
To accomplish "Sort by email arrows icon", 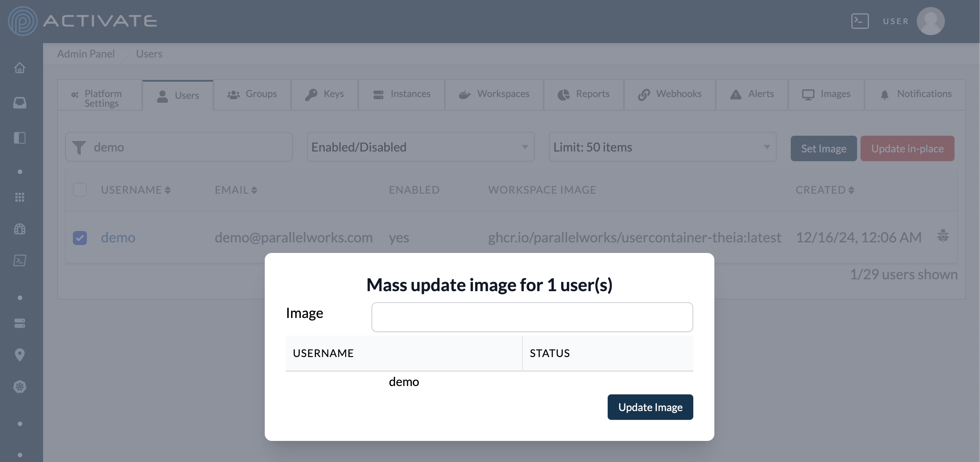I will [254, 190].
